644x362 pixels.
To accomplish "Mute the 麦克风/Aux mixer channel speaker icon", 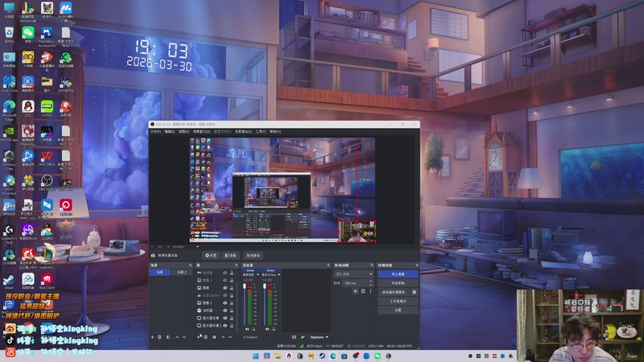I will (267, 329).
